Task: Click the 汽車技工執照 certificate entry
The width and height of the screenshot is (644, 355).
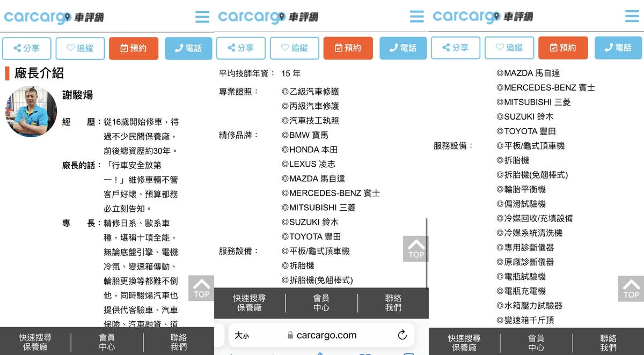Action: tap(310, 121)
